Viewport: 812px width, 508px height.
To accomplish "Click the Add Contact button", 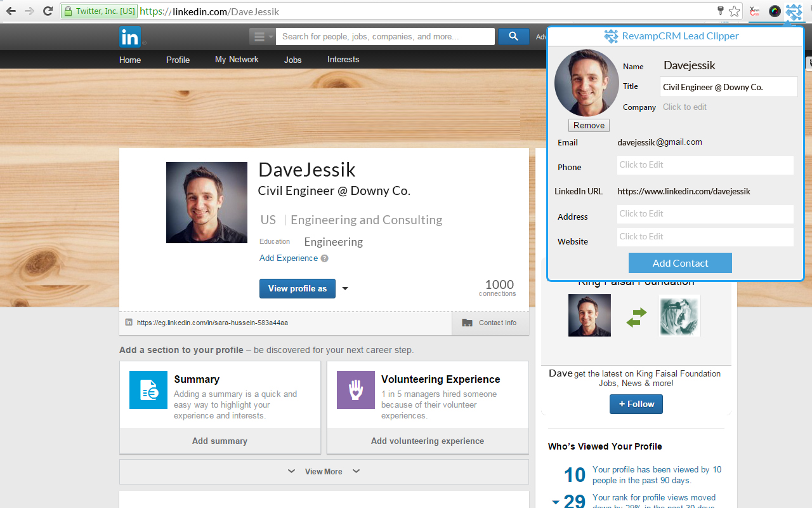I will 680,263.
